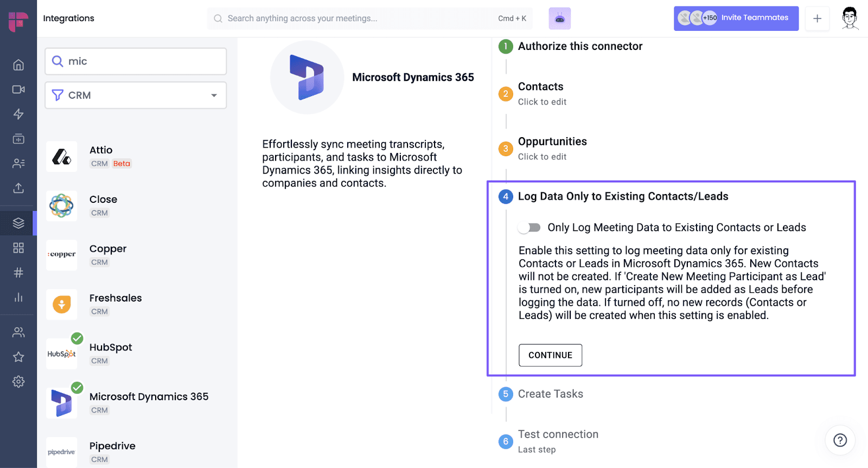Open the lightning bolt sidebar icon
Viewport: 868px width, 468px height.
click(x=18, y=114)
